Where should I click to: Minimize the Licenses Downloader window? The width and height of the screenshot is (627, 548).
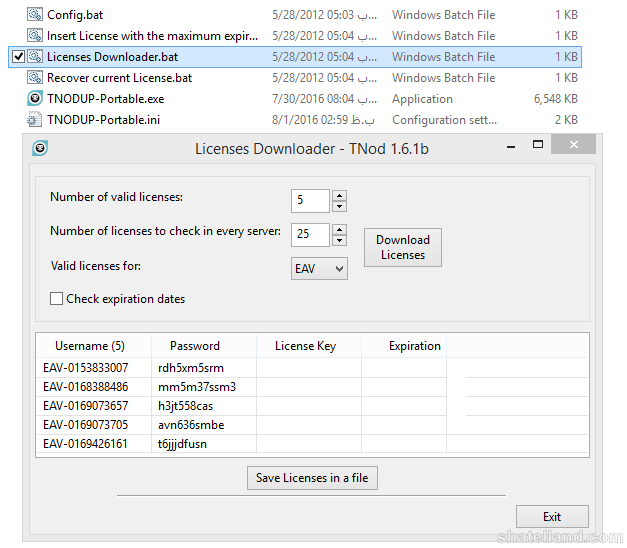[x=511, y=147]
